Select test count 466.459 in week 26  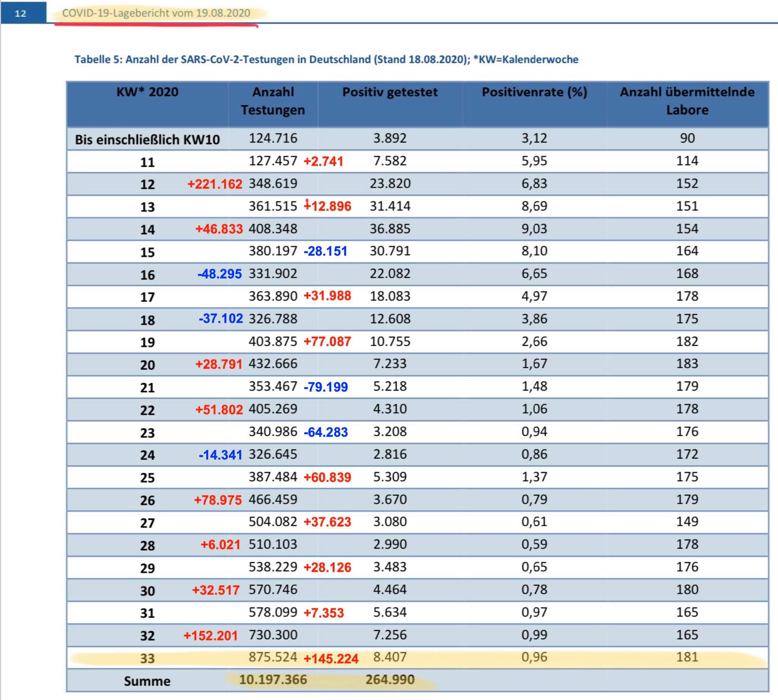273,500
